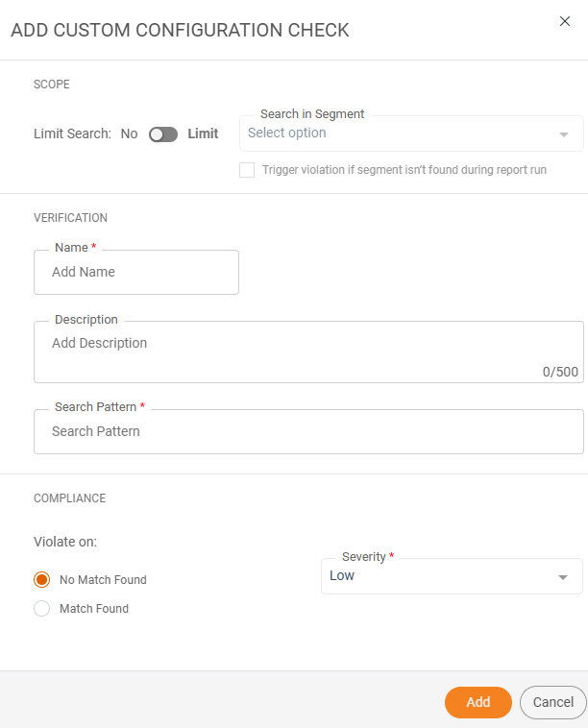
Task: Expand Severity using its arrow icon
Action: [x=563, y=577]
